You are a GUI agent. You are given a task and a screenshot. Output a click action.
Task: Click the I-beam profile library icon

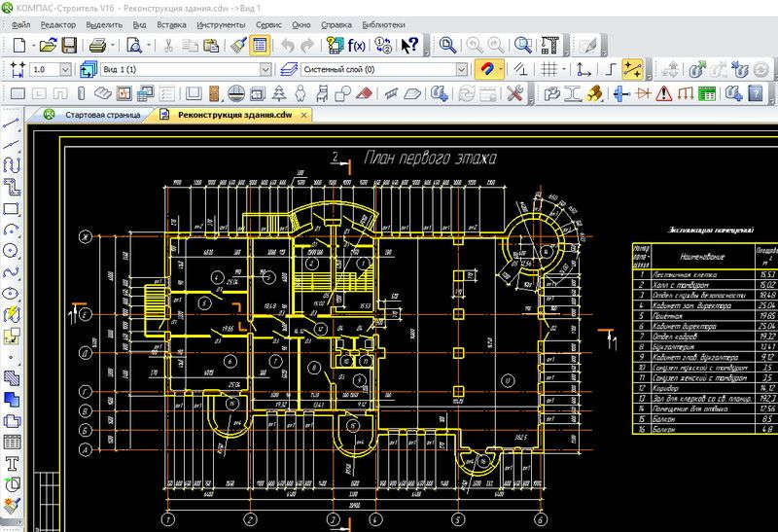(x=572, y=92)
